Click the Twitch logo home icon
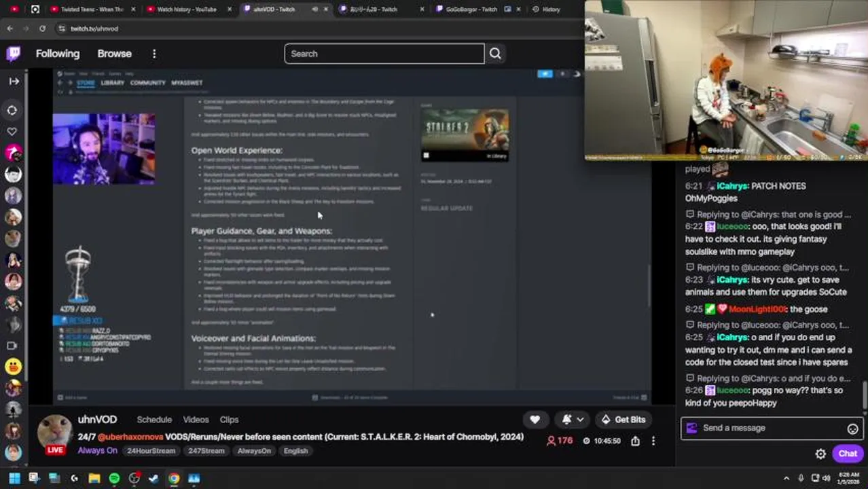The height and width of the screenshot is (489, 868). 14,54
